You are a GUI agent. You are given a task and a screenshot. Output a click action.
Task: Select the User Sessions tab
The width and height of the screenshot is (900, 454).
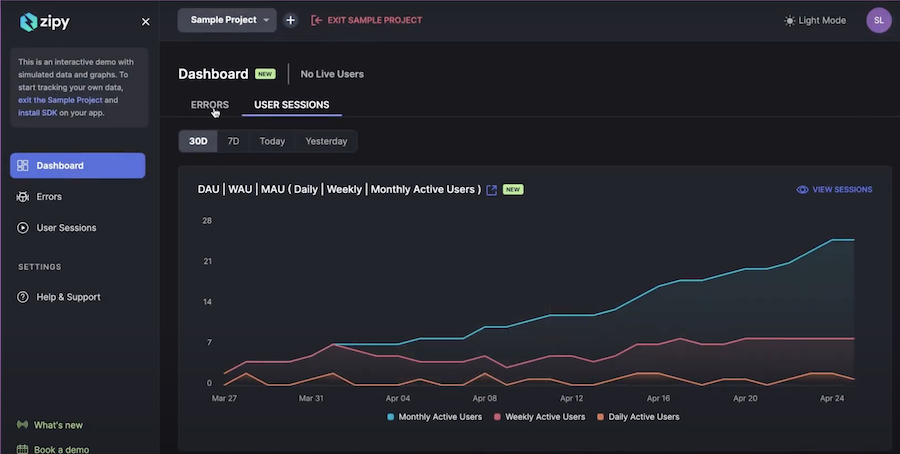click(291, 104)
